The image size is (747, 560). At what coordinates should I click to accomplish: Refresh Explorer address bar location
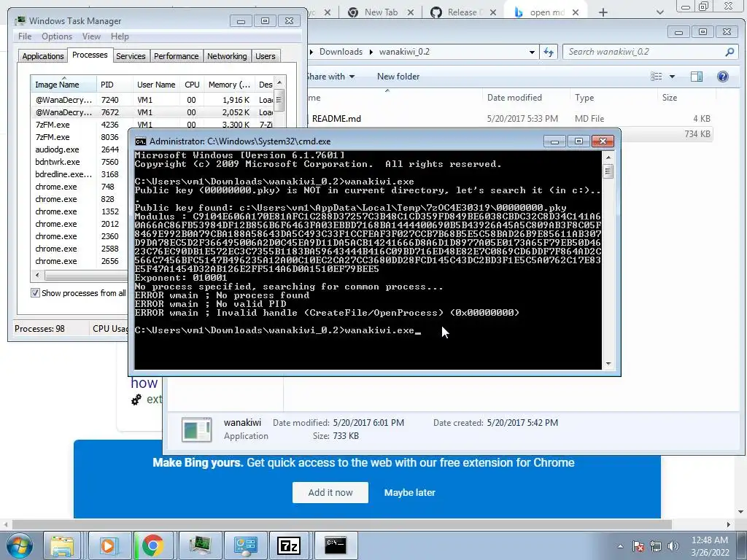[549, 52]
